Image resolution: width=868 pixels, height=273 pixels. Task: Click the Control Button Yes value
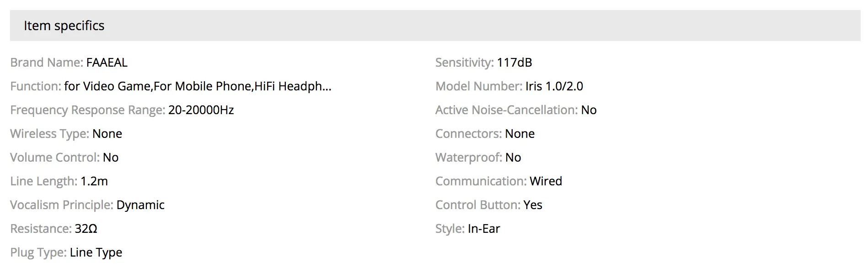click(x=533, y=205)
